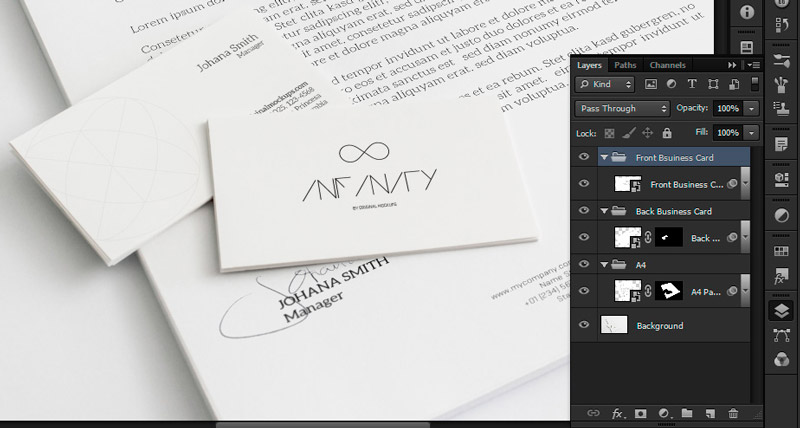Switch to the Paths tab

625,65
